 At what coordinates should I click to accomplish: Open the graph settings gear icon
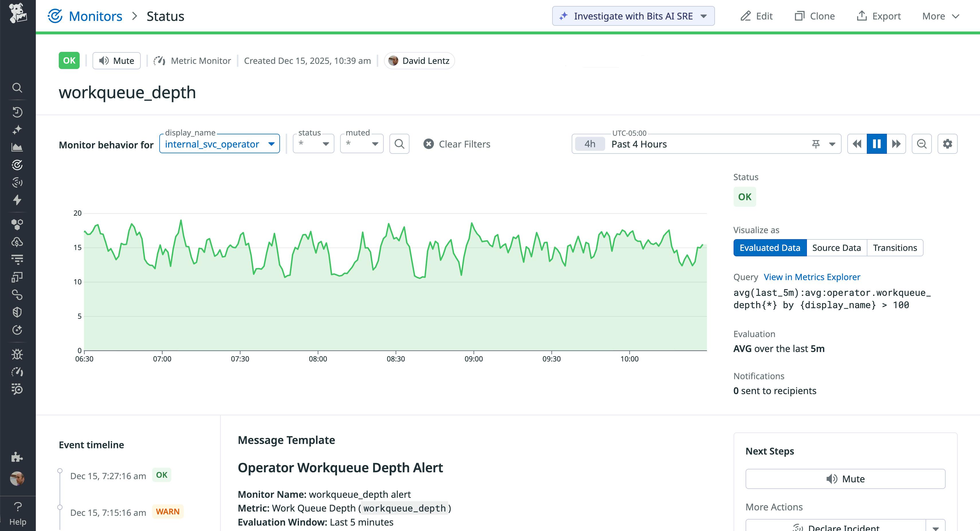(947, 144)
